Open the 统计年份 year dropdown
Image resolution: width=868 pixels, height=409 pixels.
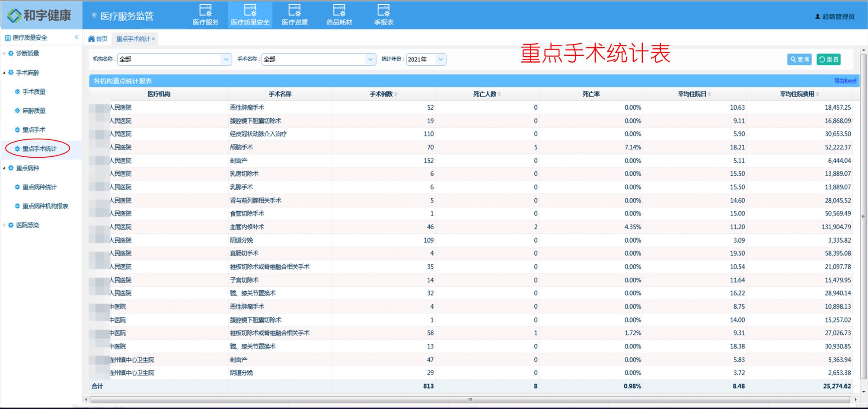click(440, 59)
